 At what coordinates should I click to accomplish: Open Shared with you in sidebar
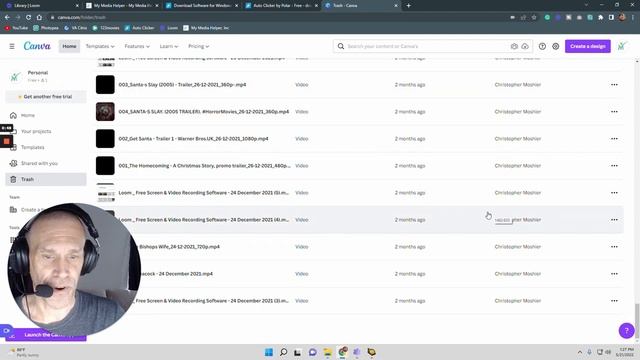click(x=39, y=163)
